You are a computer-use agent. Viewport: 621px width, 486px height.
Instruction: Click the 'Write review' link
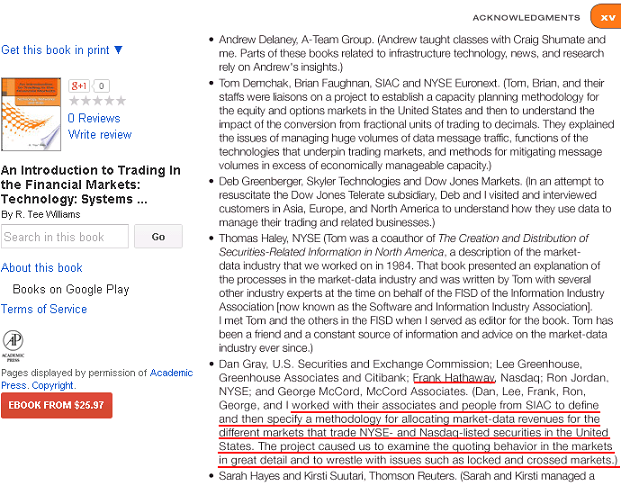tap(99, 135)
